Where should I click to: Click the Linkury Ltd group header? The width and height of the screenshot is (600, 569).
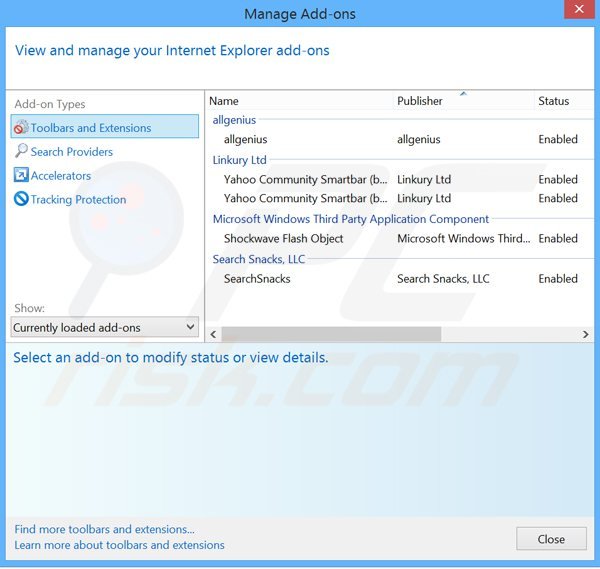point(240,160)
